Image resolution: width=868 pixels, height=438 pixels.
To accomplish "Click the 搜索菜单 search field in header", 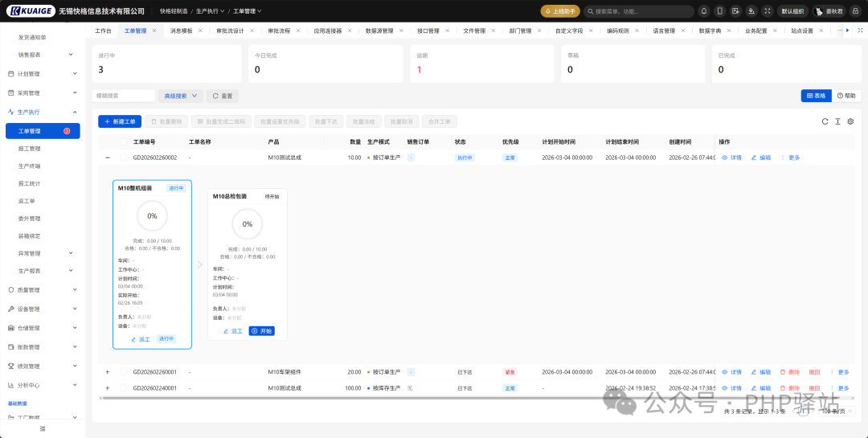I will [639, 11].
